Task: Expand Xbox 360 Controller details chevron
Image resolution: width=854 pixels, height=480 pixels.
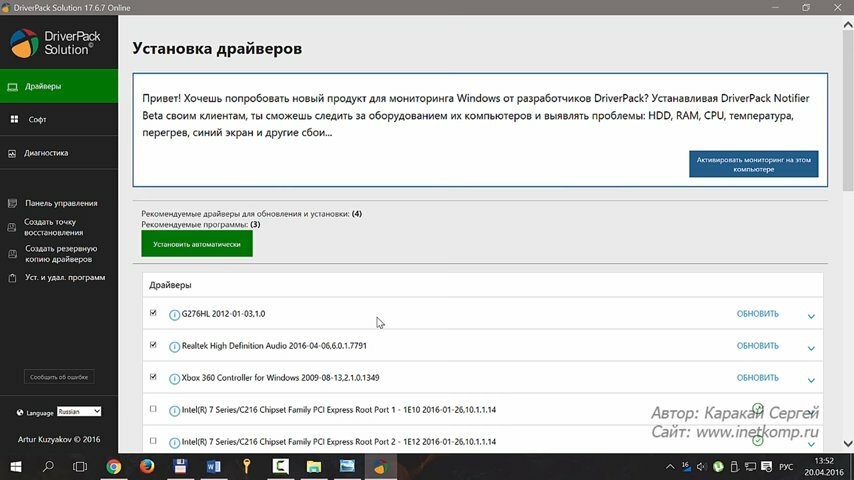Action: pyautogui.click(x=811, y=380)
